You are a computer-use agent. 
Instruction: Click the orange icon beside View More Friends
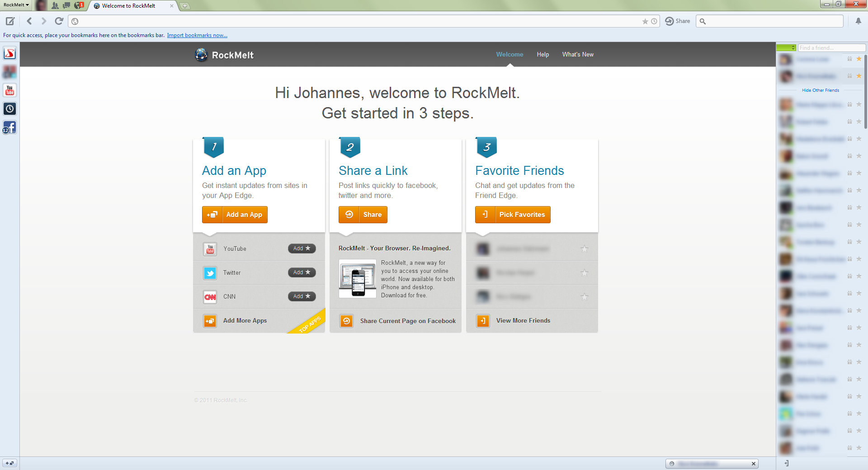tap(483, 321)
